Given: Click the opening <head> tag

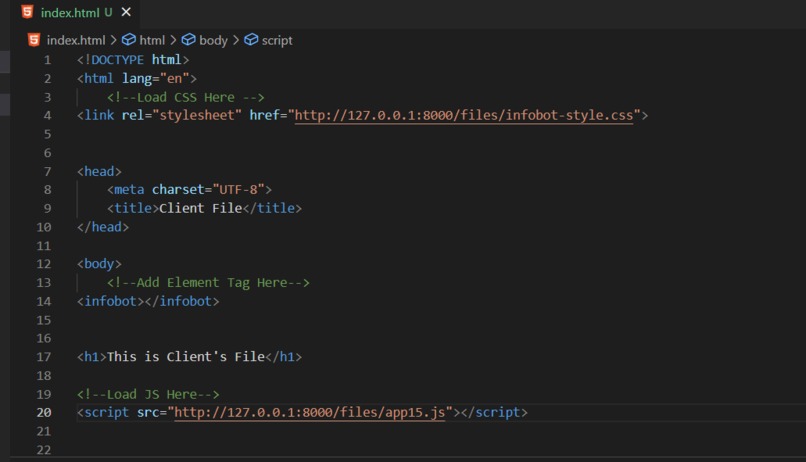Looking at the screenshot, I should pyautogui.click(x=99, y=171).
